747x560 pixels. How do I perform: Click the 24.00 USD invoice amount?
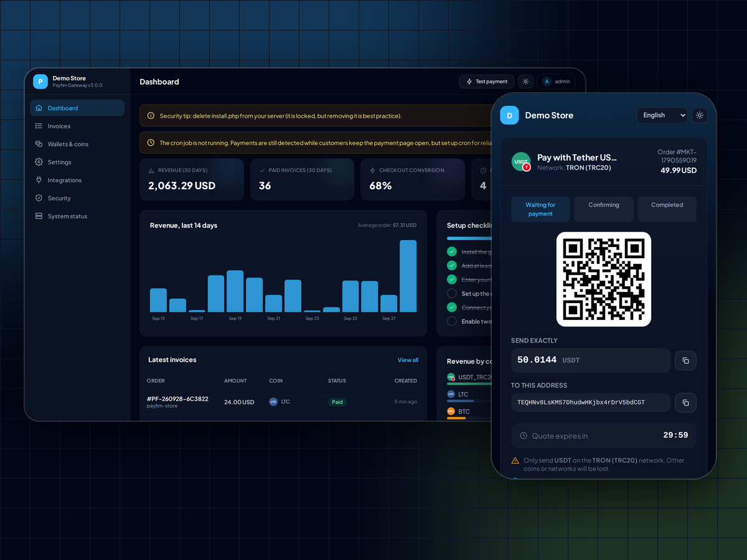(239, 402)
